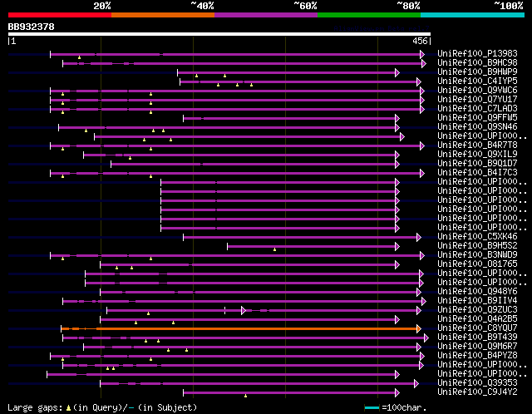The image size is (532, 414).
Task: Click the cyan ~100% color legend segment
Action: tap(472, 15)
